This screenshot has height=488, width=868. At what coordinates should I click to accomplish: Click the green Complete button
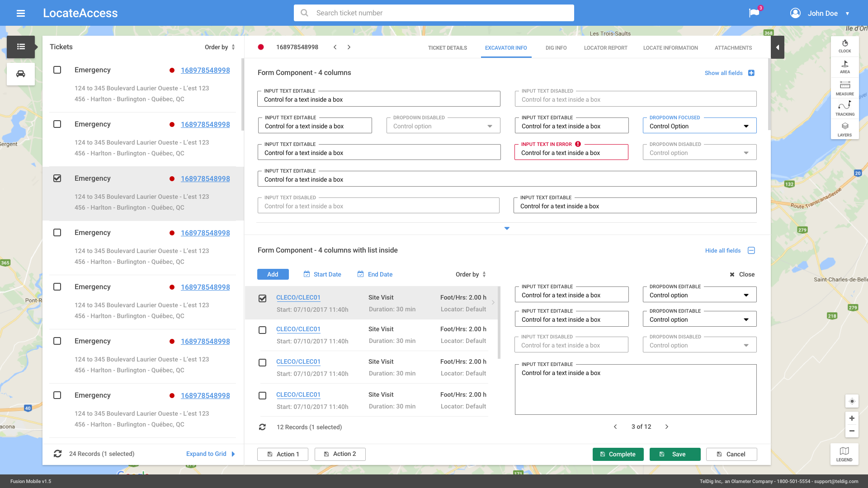(617, 454)
